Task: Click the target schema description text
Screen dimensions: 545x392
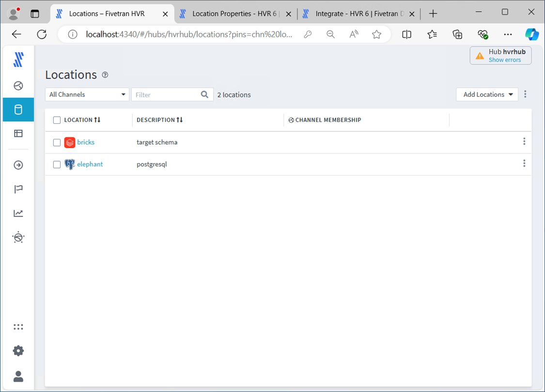Action: click(157, 142)
